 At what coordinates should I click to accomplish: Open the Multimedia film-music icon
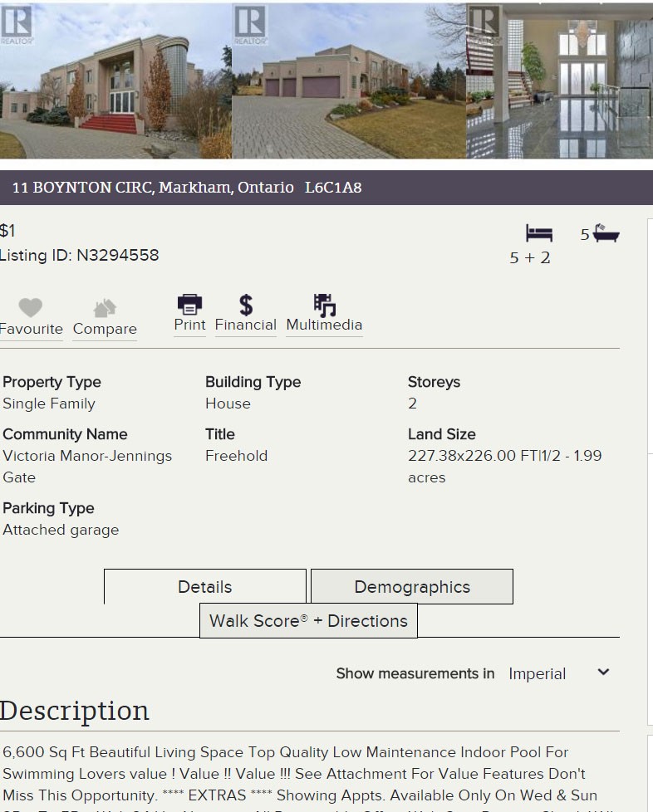[x=325, y=305]
